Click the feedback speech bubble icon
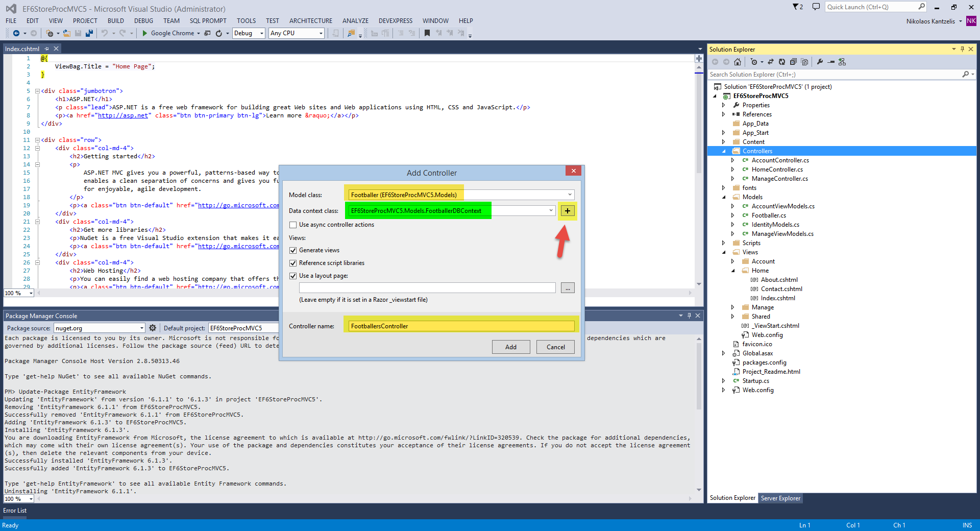Viewport: 980px width, 531px height. coord(816,7)
